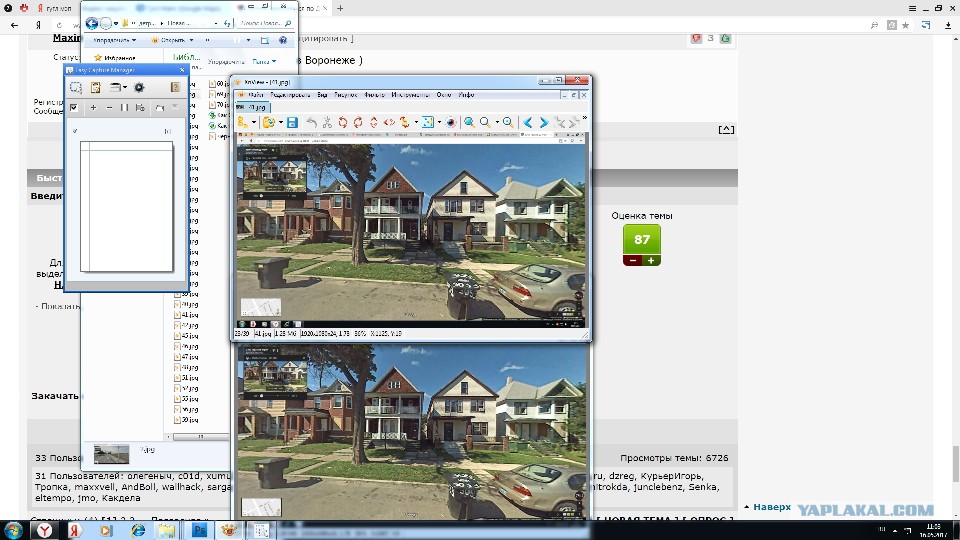Rotate image counter-clockwise in XnView toolbar
Viewport: 960px width, 540px height.
(343, 122)
